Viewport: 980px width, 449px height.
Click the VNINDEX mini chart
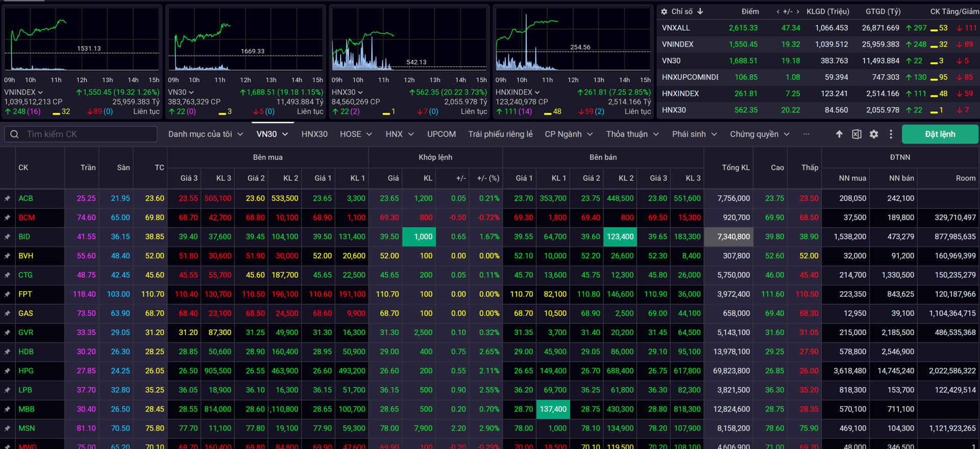[82, 39]
